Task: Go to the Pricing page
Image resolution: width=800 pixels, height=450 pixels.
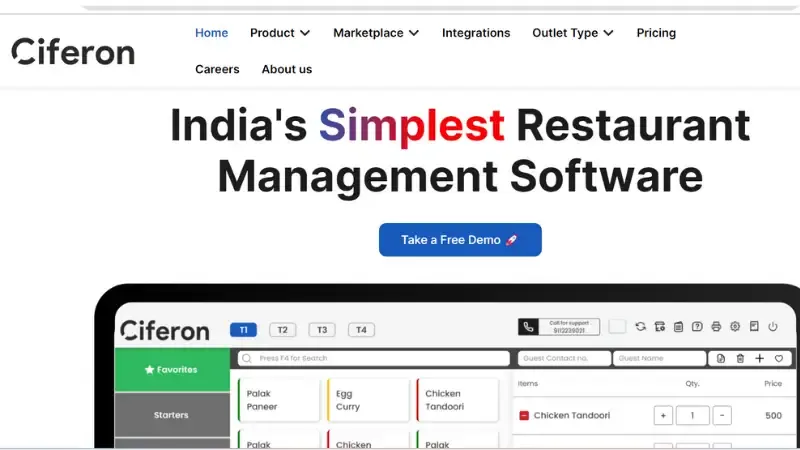Action: (x=656, y=33)
